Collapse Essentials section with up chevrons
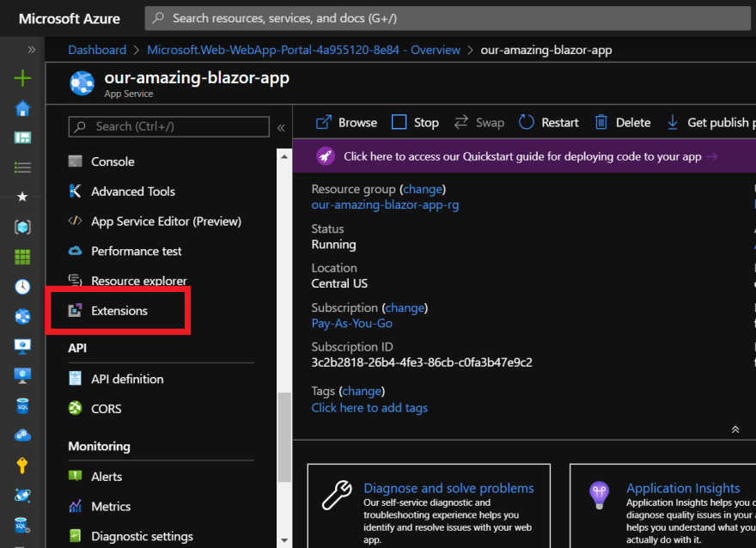 pyautogui.click(x=735, y=429)
